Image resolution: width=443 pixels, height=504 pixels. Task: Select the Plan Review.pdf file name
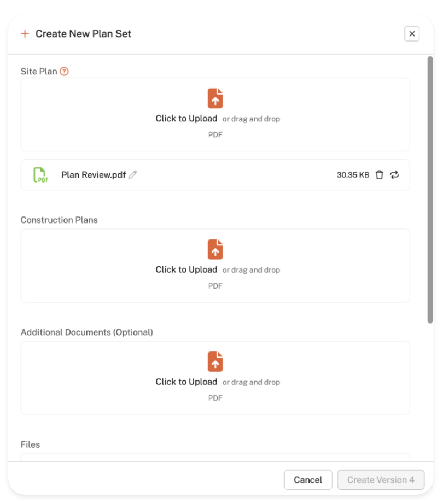[94, 175]
